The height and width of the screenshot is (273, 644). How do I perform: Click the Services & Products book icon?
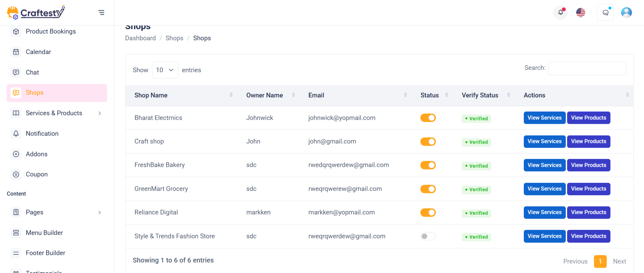pyautogui.click(x=16, y=113)
